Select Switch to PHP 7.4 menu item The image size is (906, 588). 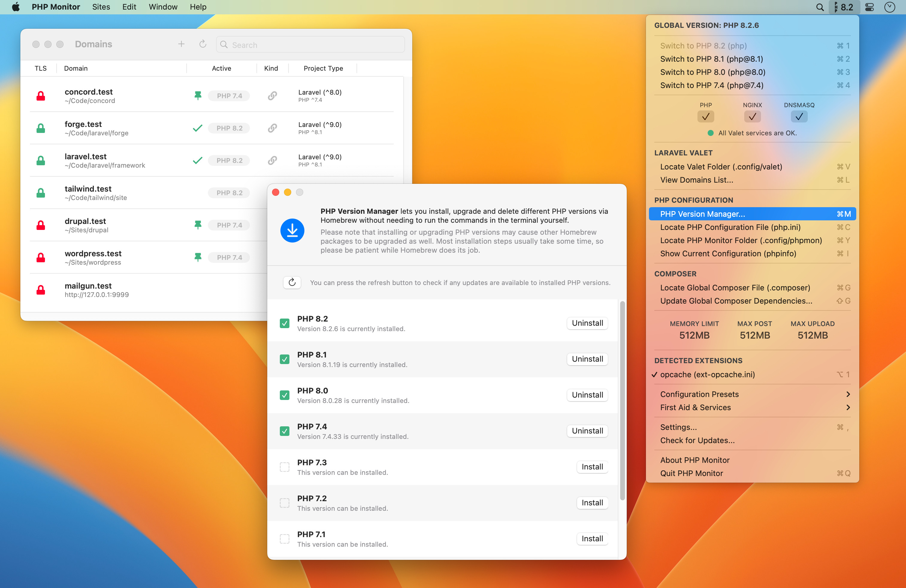click(x=752, y=85)
